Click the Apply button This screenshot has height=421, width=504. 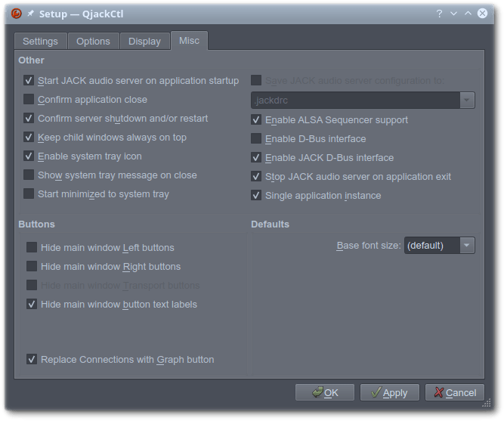(390, 393)
